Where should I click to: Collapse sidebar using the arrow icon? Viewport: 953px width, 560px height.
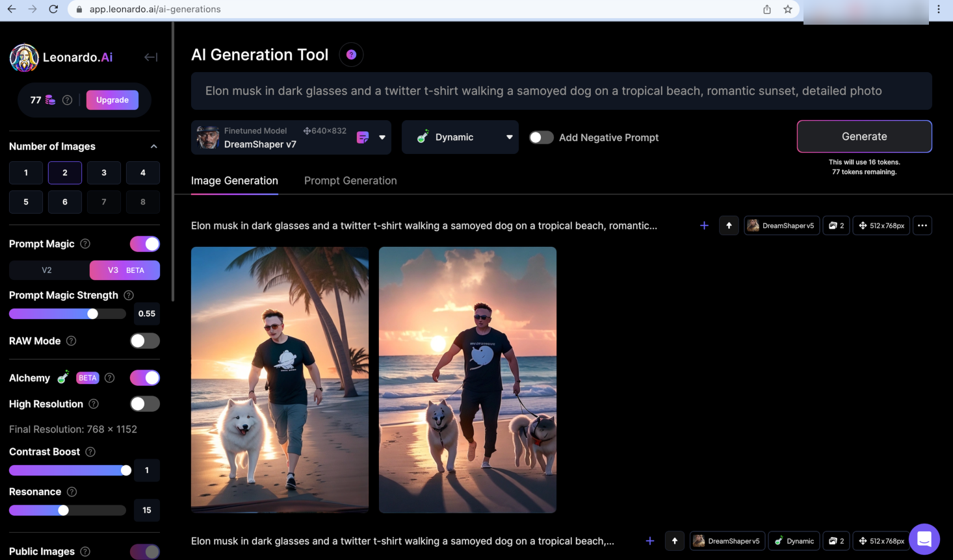coord(151,57)
